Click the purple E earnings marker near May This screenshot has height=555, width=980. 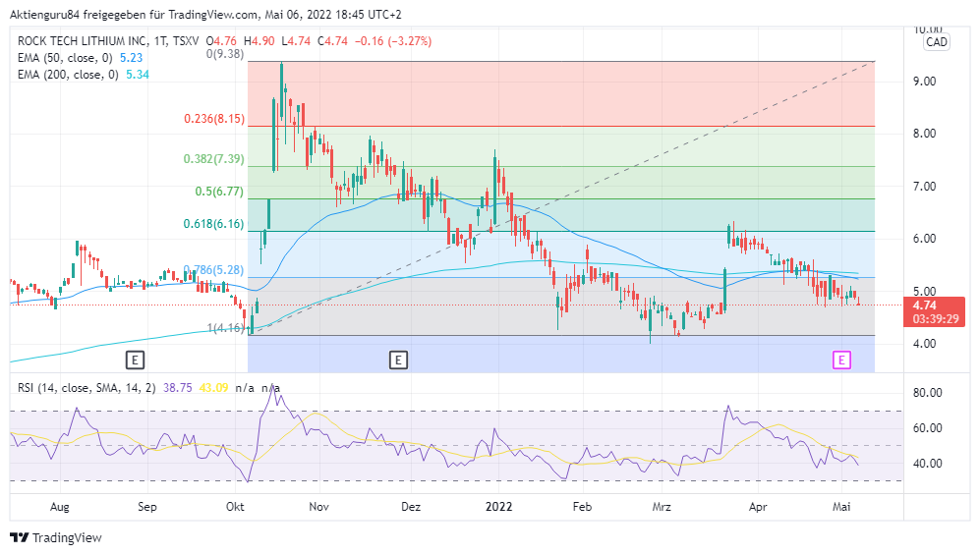[x=841, y=360]
